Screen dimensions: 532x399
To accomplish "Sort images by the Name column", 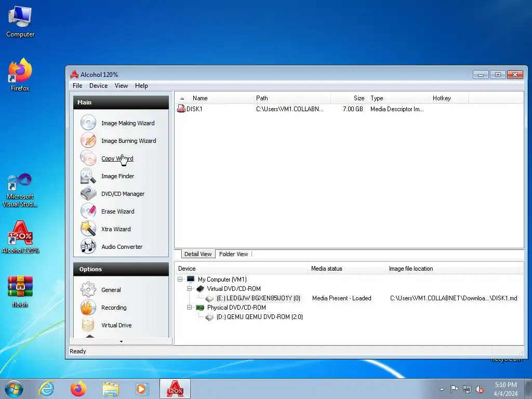I will (x=214, y=98).
